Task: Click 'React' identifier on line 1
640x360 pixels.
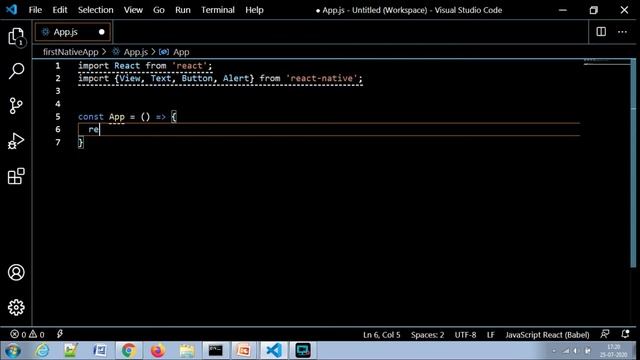Action: 127,66
